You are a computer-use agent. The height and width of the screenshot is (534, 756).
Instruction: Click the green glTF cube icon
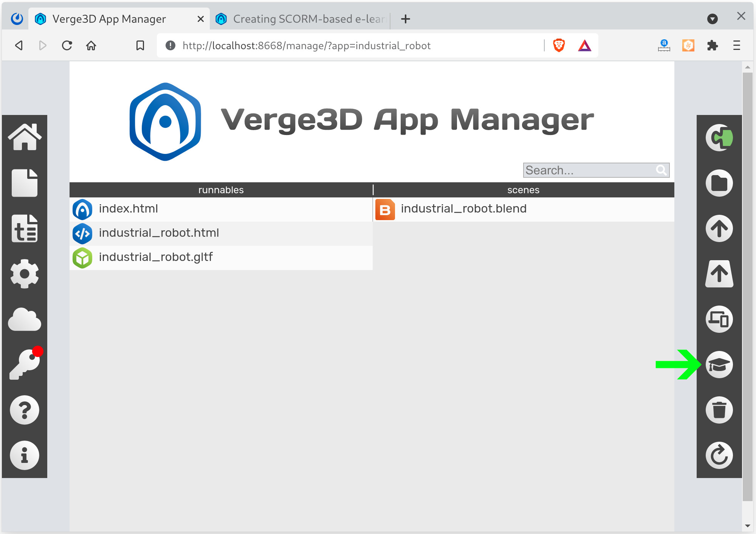coord(82,258)
